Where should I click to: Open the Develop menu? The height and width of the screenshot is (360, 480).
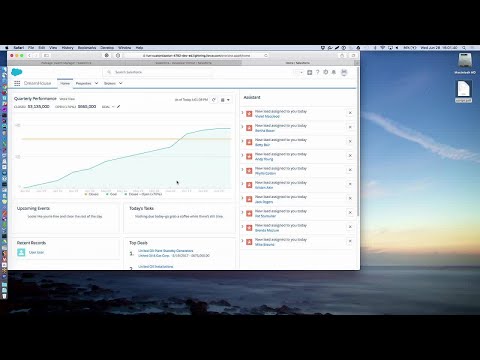[x=107, y=48]
